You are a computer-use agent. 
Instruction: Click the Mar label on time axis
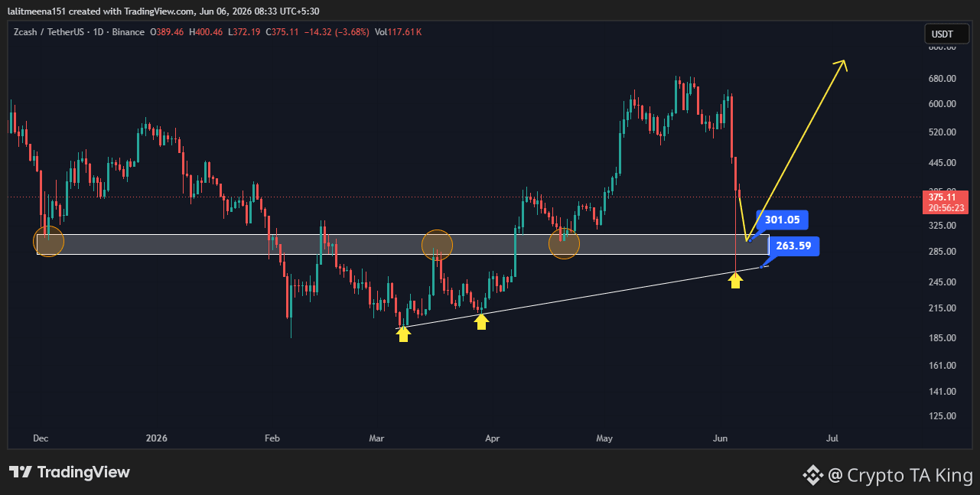point(376,438)
